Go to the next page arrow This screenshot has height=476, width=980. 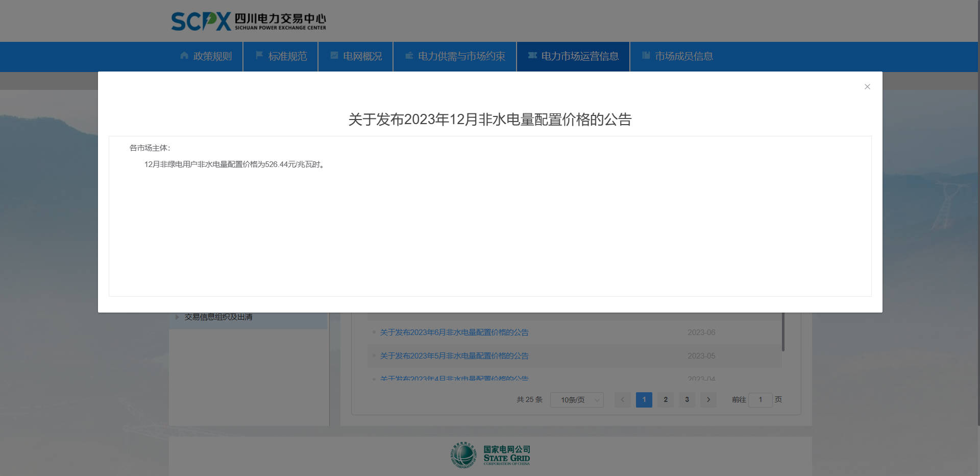[x=708, y=400]
